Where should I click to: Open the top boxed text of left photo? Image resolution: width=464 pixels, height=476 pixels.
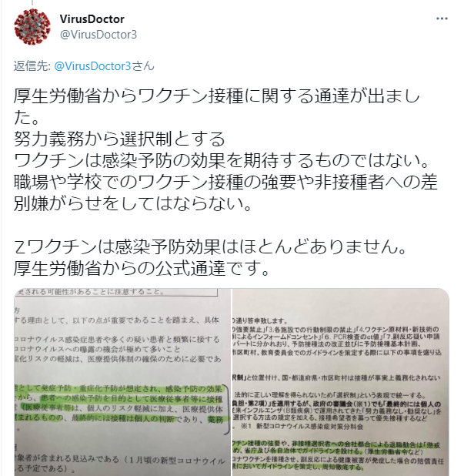pyautogui.click(x=116, y=292)
